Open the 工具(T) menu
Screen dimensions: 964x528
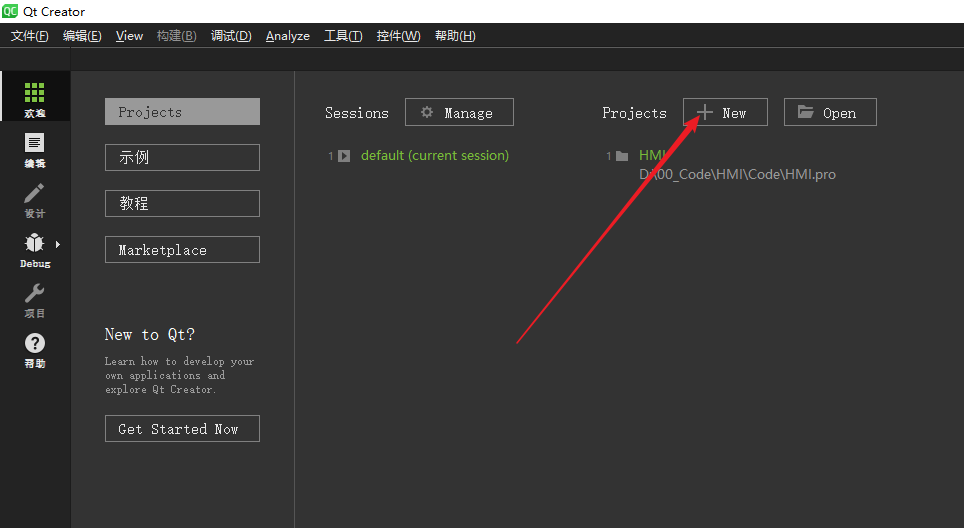click(x=343, y=36)
